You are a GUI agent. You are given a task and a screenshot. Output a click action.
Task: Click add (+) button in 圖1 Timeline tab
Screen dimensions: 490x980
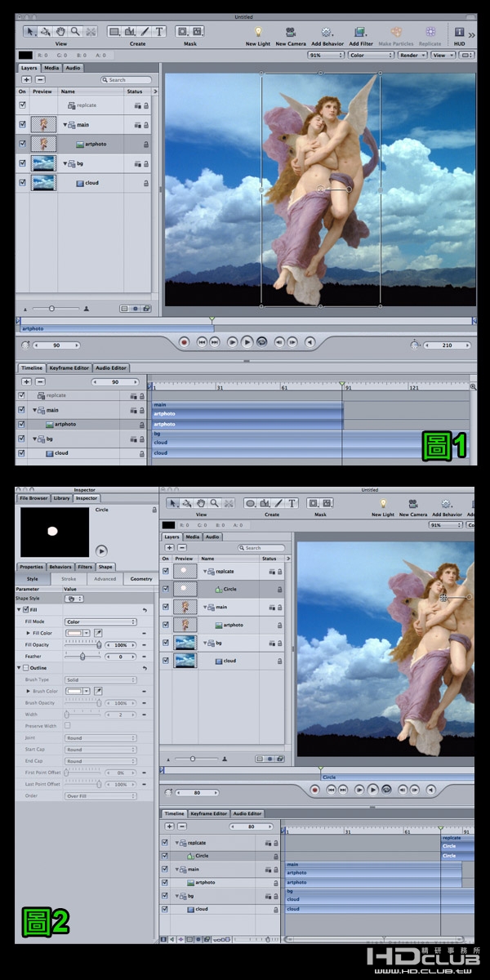click(x=26, y=381)
